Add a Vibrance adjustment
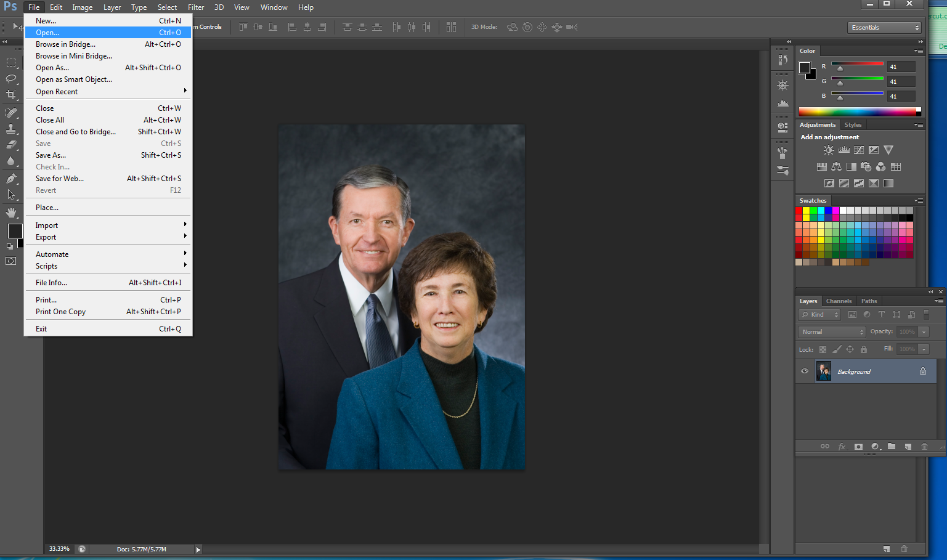 coord(888,150)
